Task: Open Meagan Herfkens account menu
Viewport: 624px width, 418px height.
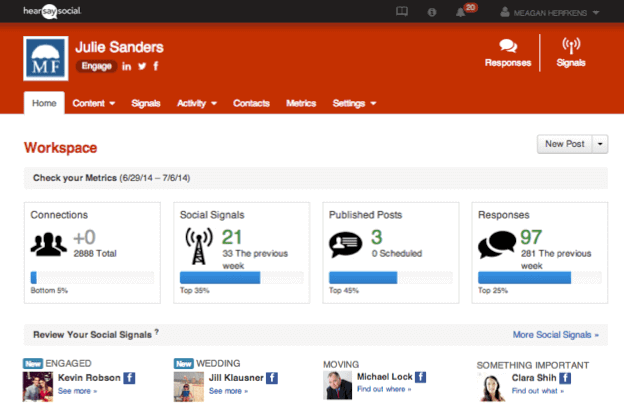Action: click(556, 13)
